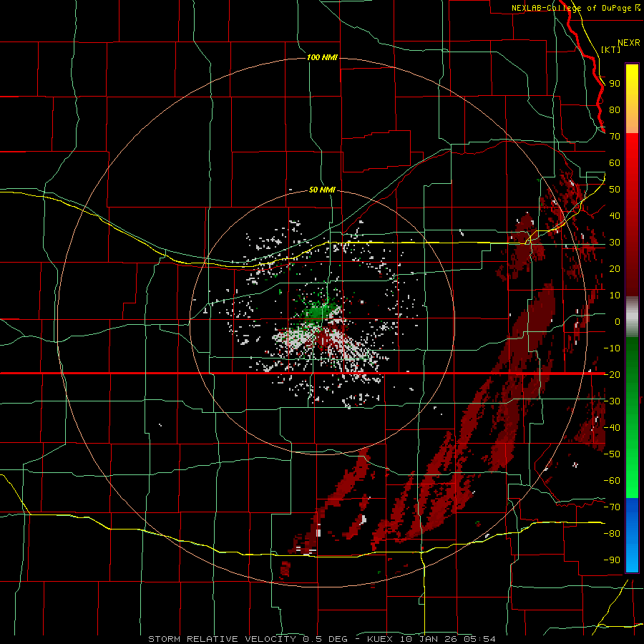Click the 100 NMI range ring label
644x644 pixels.
pyautogui.click(x=322, y=57)
